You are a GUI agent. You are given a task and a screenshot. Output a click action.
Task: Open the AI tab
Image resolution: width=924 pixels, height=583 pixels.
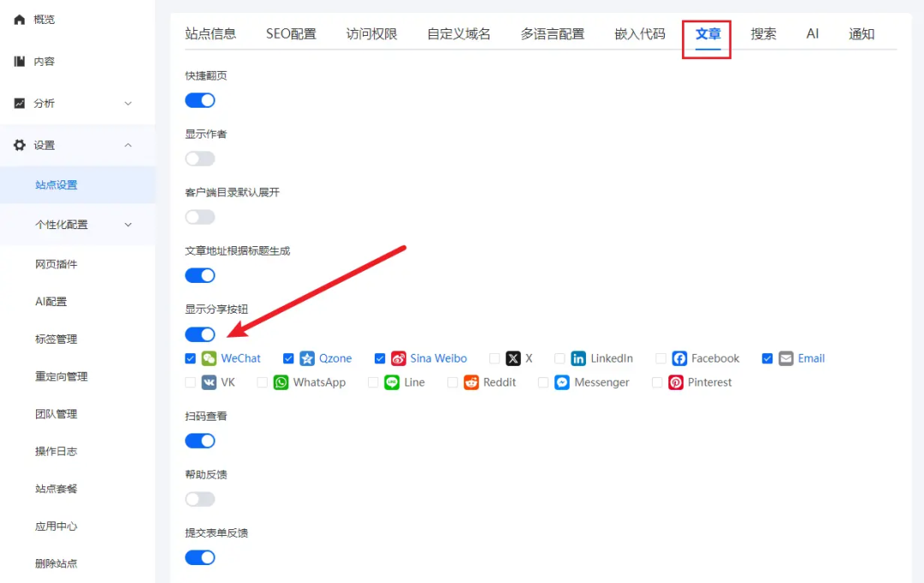813,33
